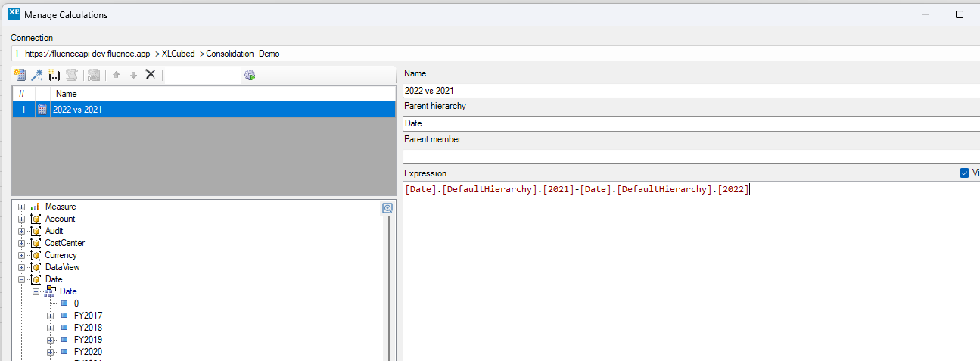Select the Currency dimension in tree
Image resolution: width=980 pixels, height=361 pixels.
coord(61,255)
